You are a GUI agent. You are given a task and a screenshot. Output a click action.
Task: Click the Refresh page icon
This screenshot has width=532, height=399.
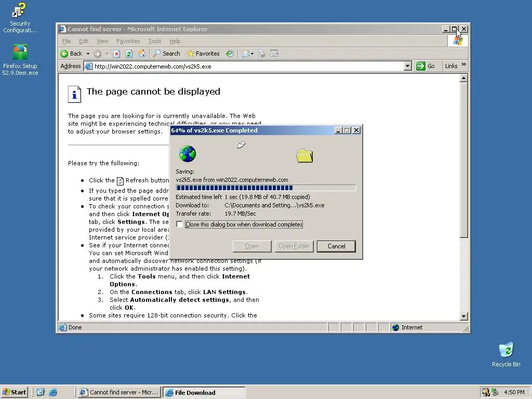click(129, 54)
